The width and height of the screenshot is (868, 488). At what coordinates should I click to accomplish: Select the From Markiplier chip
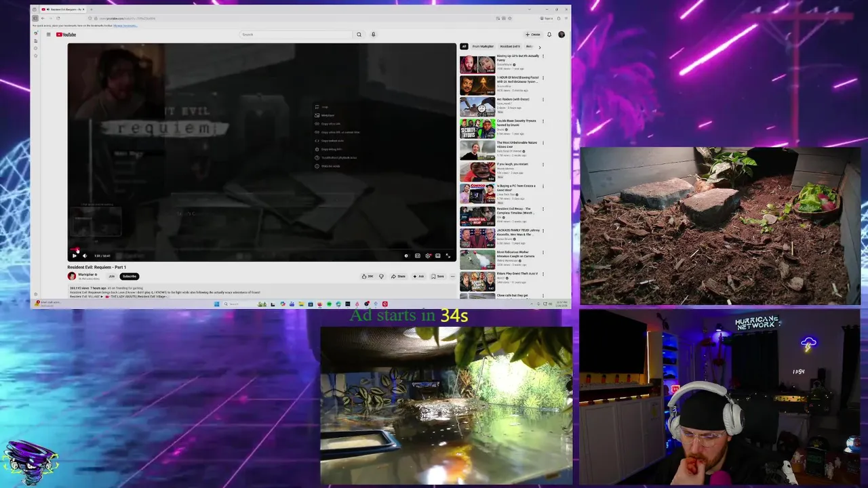pos(484,47)
